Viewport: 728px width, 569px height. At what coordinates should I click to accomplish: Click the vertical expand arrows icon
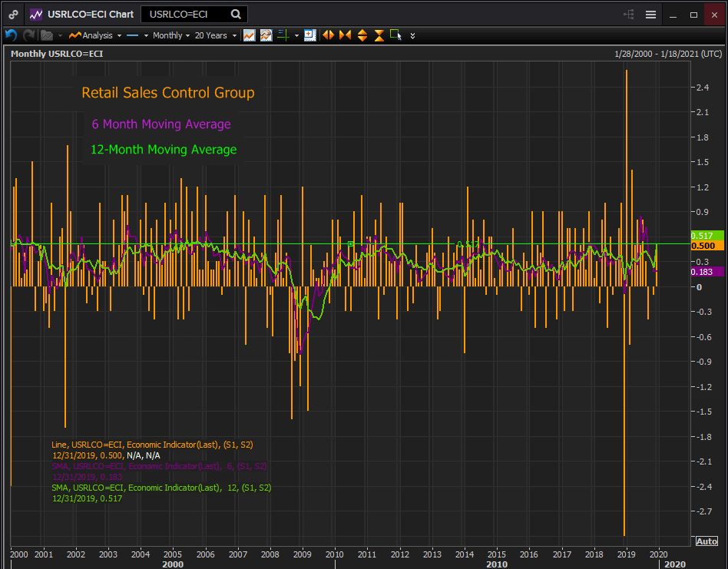tap(362, 35)
